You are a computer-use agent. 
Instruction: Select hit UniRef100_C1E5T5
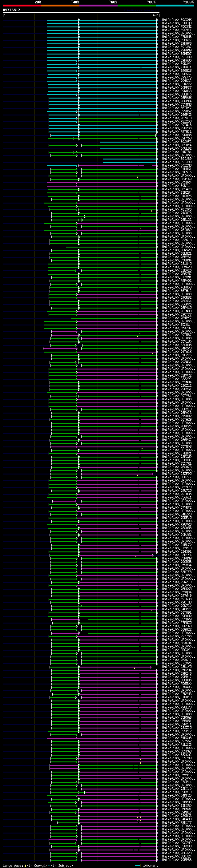[x=177, y=172]
